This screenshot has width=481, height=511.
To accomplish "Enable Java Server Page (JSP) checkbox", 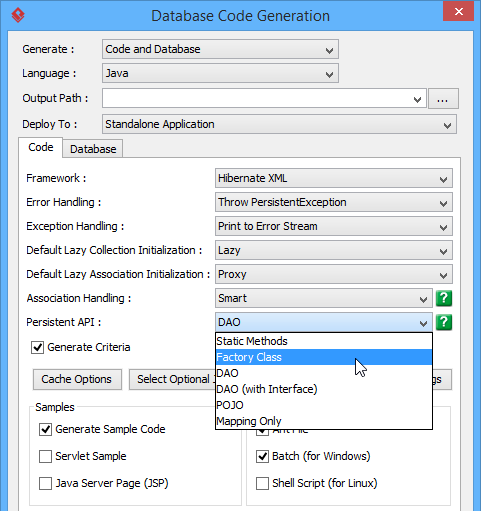I will pyautogui.click(x=45, y=483).
